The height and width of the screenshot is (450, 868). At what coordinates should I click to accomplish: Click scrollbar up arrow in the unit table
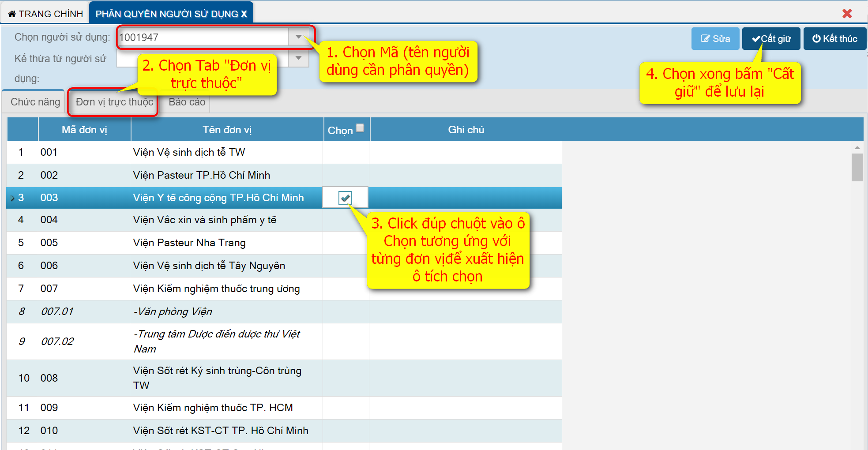857,148
